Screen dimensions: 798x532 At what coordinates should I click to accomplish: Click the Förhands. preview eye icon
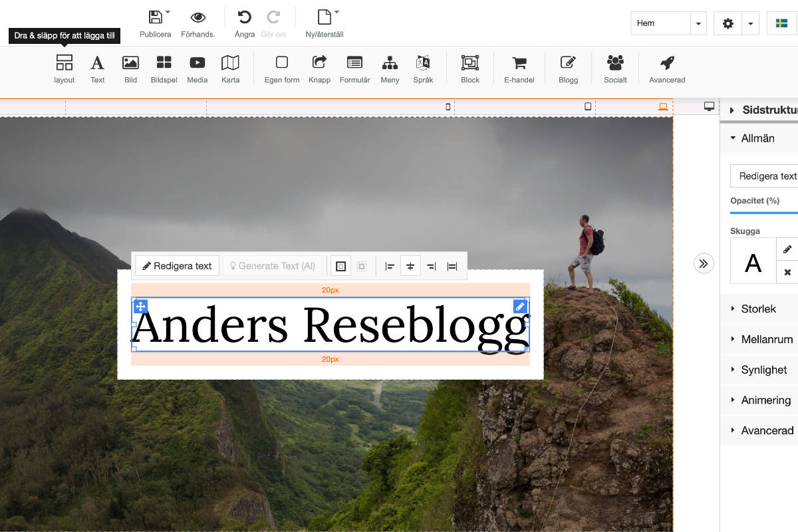point(198,17)
